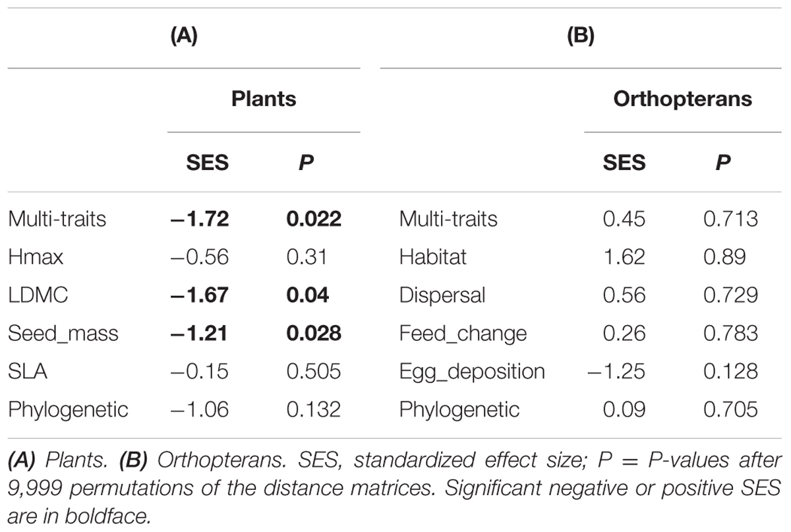Select the Feed_change row label

463,333
